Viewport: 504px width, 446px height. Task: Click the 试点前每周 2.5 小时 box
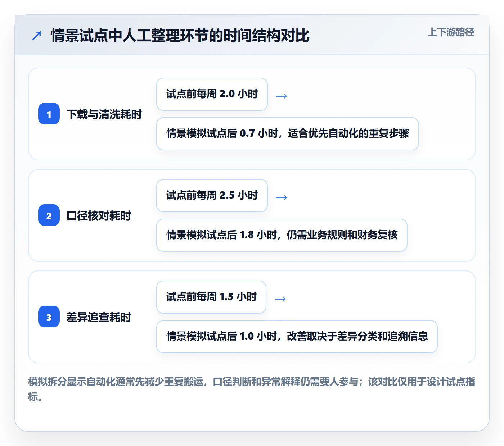(x=212, y=196)
